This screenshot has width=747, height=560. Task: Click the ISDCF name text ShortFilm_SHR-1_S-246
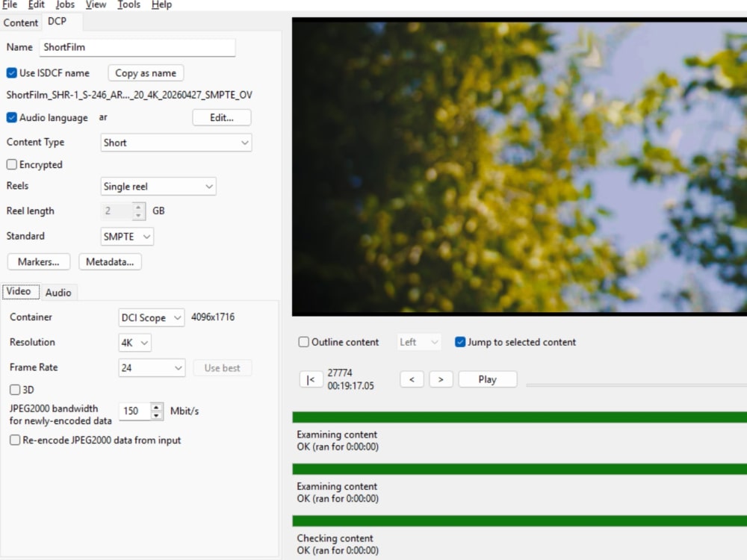coord(129,95)
